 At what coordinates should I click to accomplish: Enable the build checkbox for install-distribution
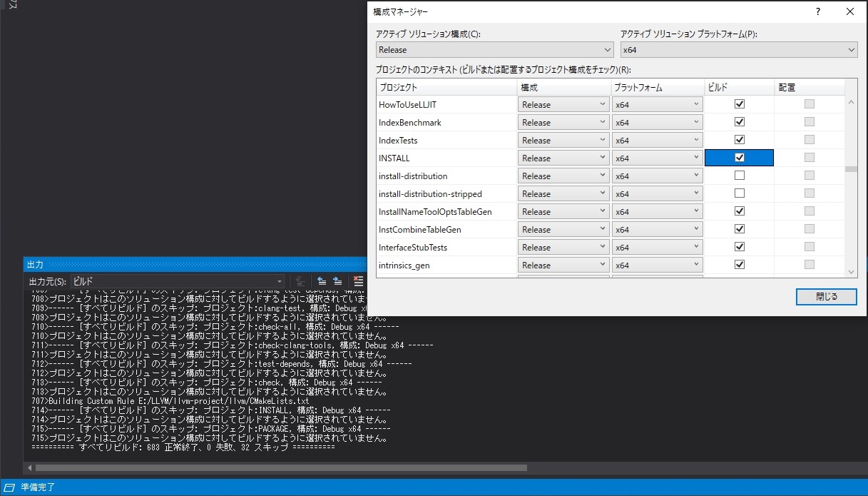pos(739,175)
